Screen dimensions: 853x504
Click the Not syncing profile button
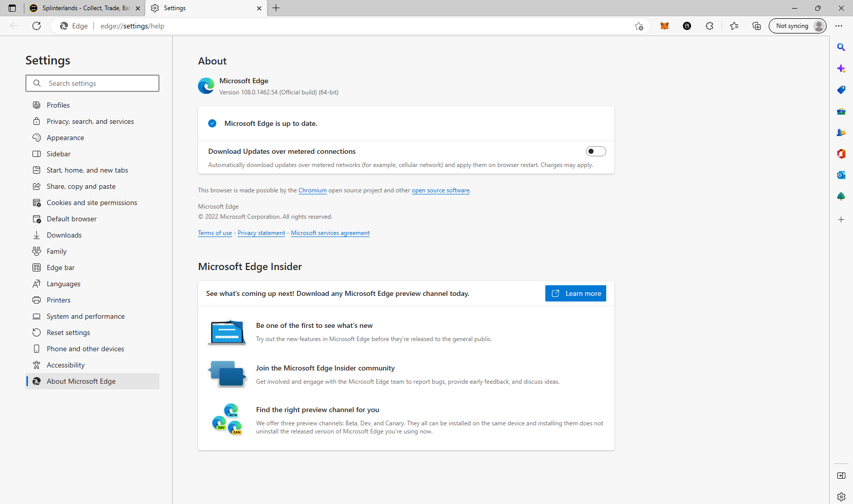(x=797, y=26)
